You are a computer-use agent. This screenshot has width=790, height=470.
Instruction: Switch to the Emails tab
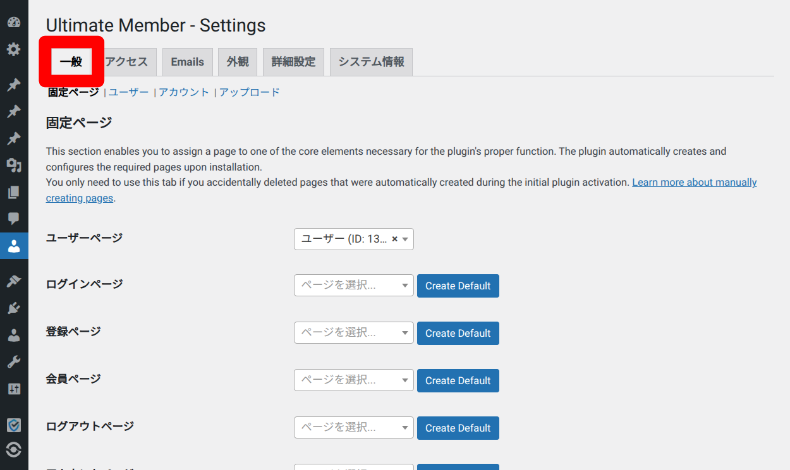(x=187, y=62)
